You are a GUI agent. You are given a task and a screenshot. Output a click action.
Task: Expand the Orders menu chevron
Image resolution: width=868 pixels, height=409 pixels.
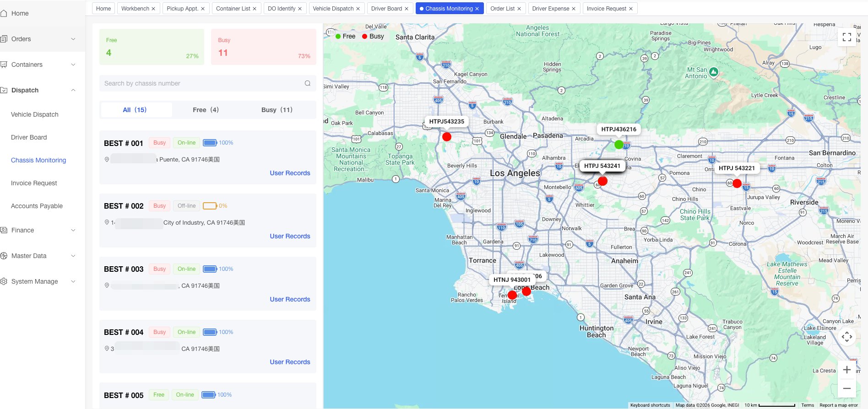click(x=73, y=39)
